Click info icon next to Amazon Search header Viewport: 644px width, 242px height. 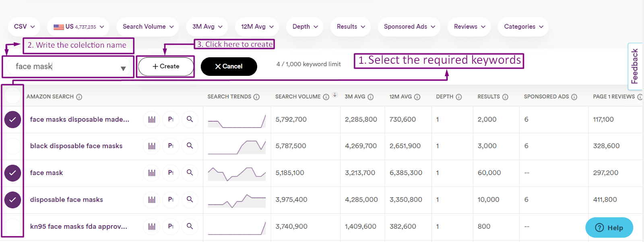(x=79, y=97)
